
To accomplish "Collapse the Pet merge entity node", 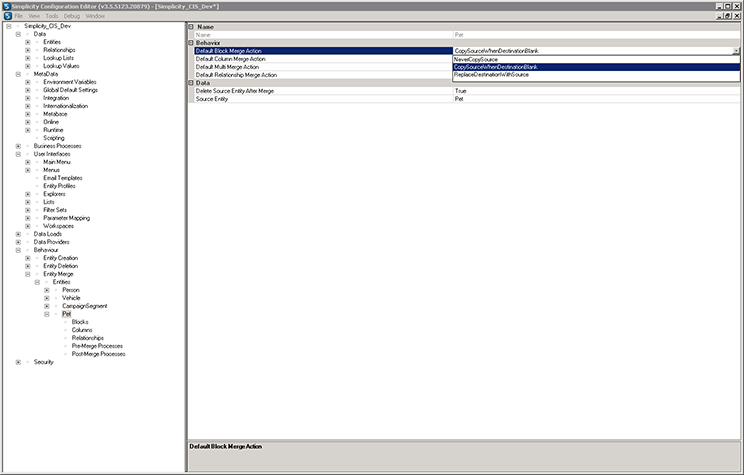I will (x=46, y=314).
